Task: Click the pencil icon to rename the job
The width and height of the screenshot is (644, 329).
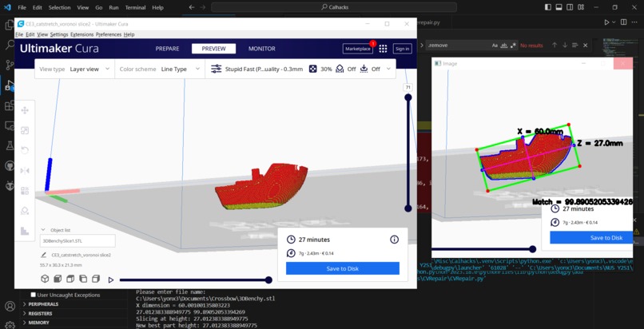Action: (x=43, y=255)
